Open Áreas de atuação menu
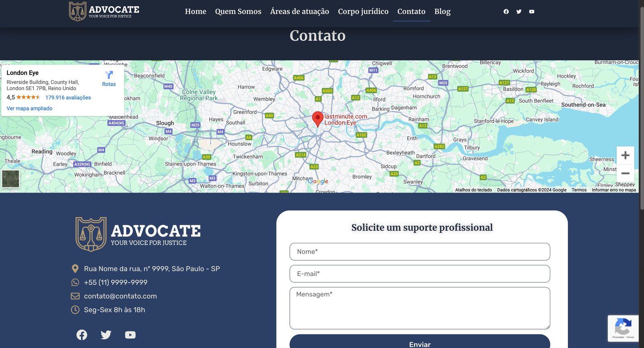Viewport: 644px width, 348px height. point(299,11)
